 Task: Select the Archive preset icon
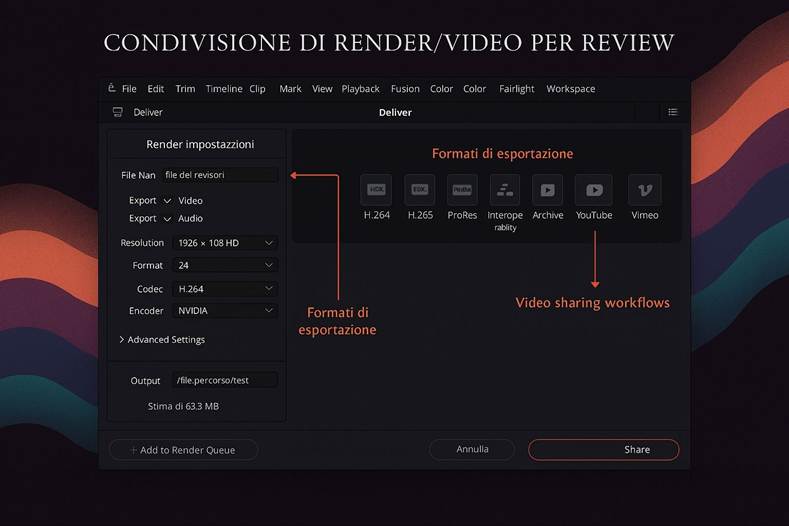click(x=547, y=190)
